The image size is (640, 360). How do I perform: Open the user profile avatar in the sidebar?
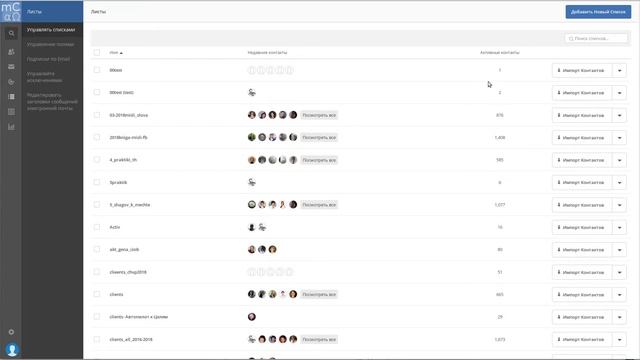coord(12,349)
